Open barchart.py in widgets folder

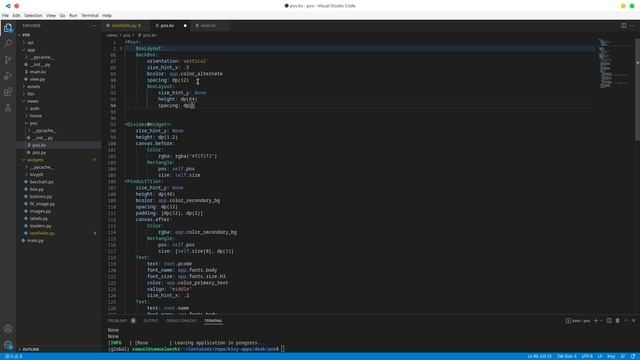(x=41, y=182)
